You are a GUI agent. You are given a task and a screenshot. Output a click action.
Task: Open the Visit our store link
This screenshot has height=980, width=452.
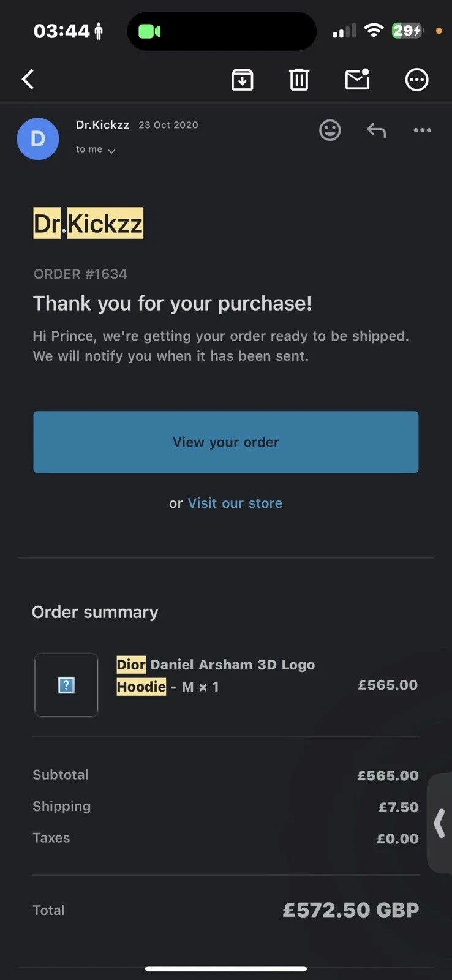[x=235, y=503]
